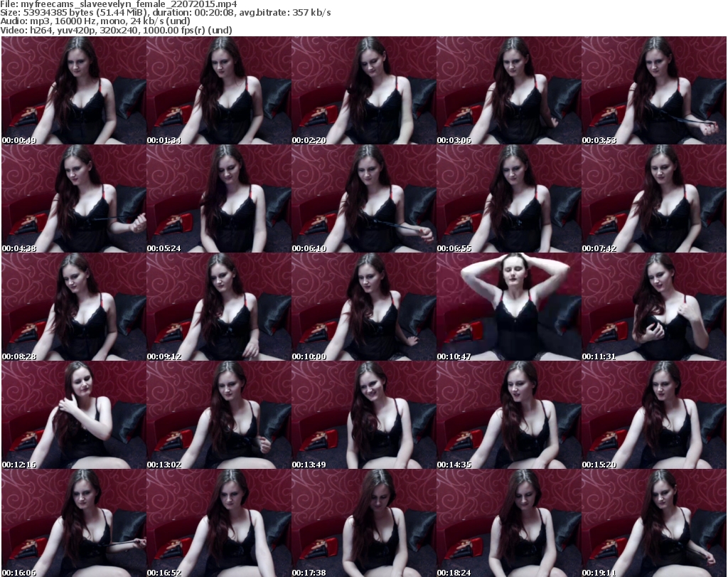This screenshot has width=728, height=577.
Task: Select the 'Video: h264, yuv420p' line
Action: click(x=116, y=30)
